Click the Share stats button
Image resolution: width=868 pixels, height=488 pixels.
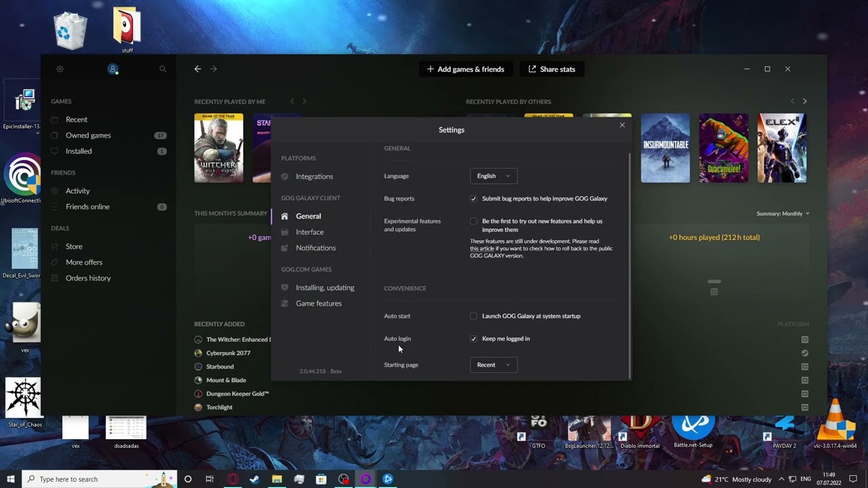pyautogui.click(x=552, y=69)
